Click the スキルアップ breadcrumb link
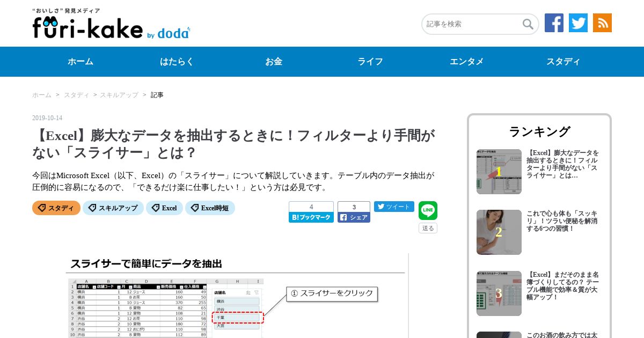 point(119,95)
